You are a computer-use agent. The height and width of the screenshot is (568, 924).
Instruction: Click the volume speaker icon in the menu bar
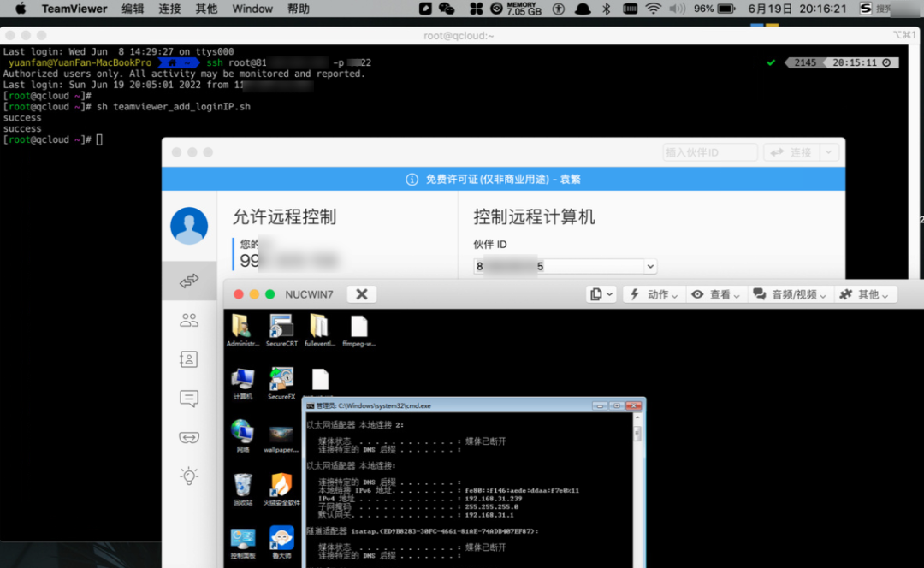tap(677, 9)
